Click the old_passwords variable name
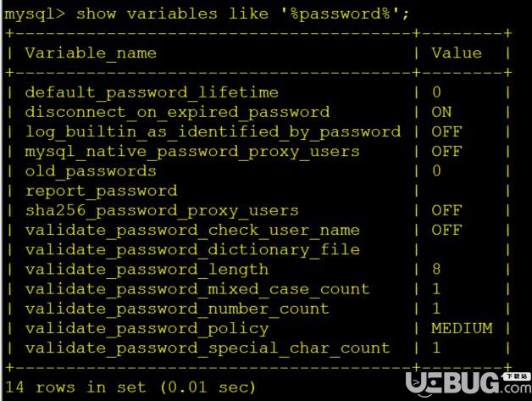532x401 pixels. 91,171
